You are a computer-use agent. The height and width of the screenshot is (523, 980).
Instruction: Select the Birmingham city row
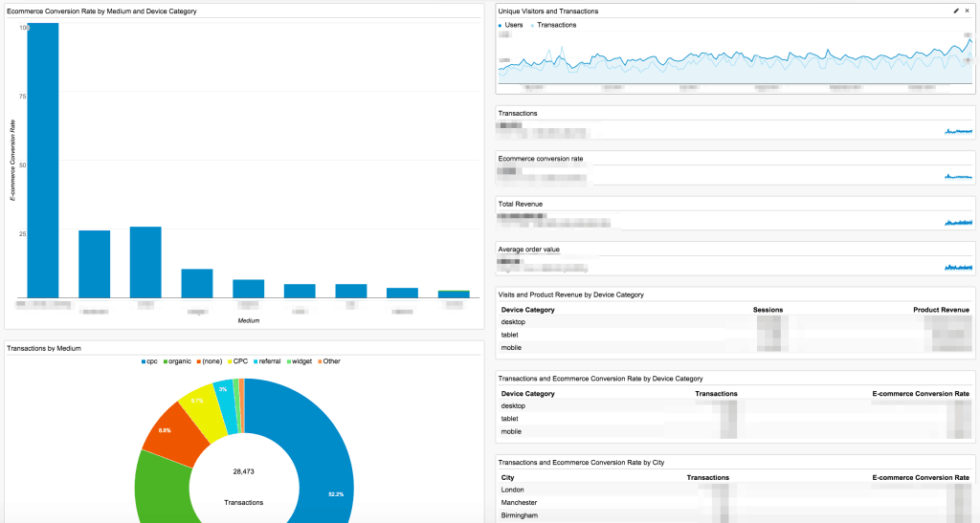[735, 515]
